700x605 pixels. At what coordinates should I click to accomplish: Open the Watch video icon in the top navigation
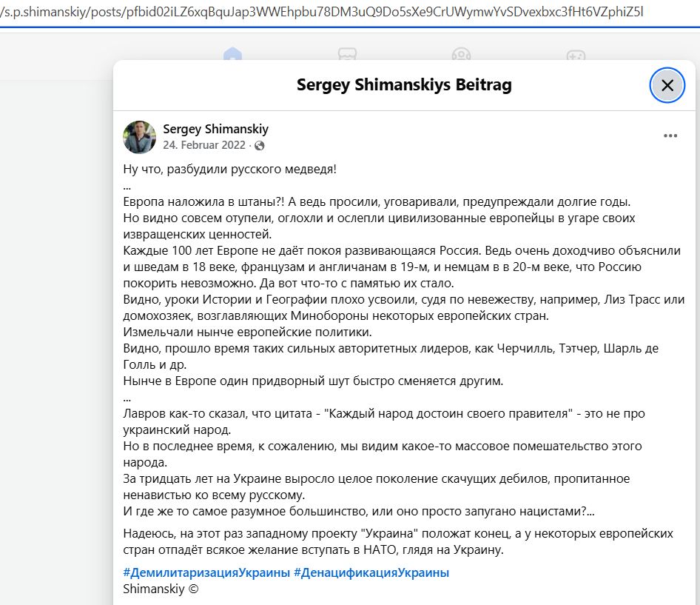coord(348,55)
